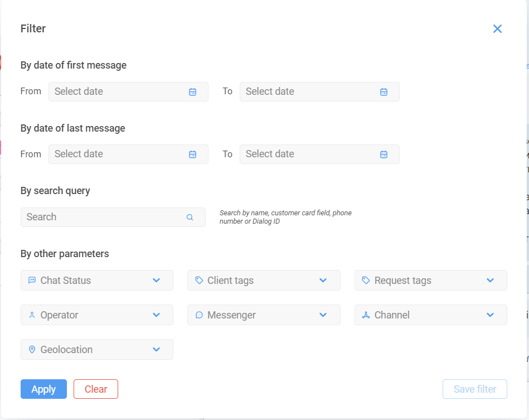Select first message From date field
Image resolution: width=529 pixels, height=420 pixels.
coord(128,91)
